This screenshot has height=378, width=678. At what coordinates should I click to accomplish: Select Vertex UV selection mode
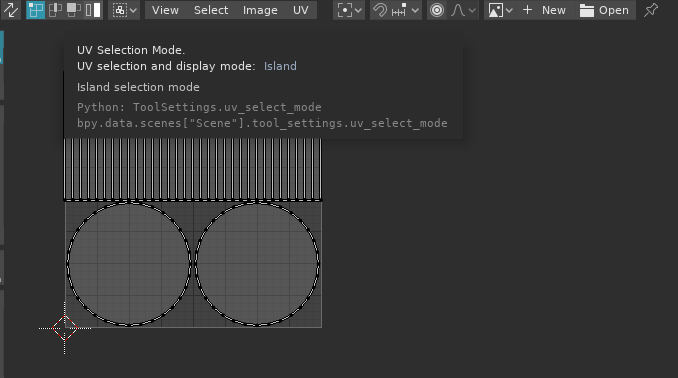pos(35,10)
